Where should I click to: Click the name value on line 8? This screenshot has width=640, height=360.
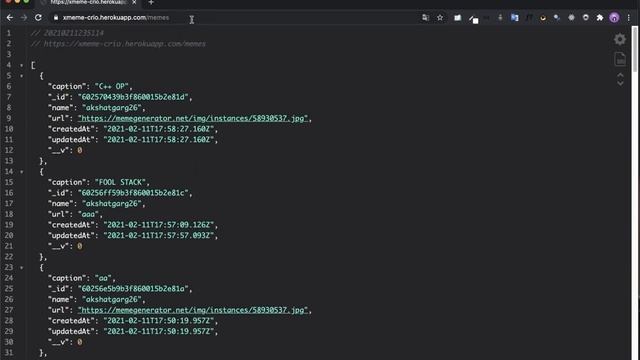point(112,108)
